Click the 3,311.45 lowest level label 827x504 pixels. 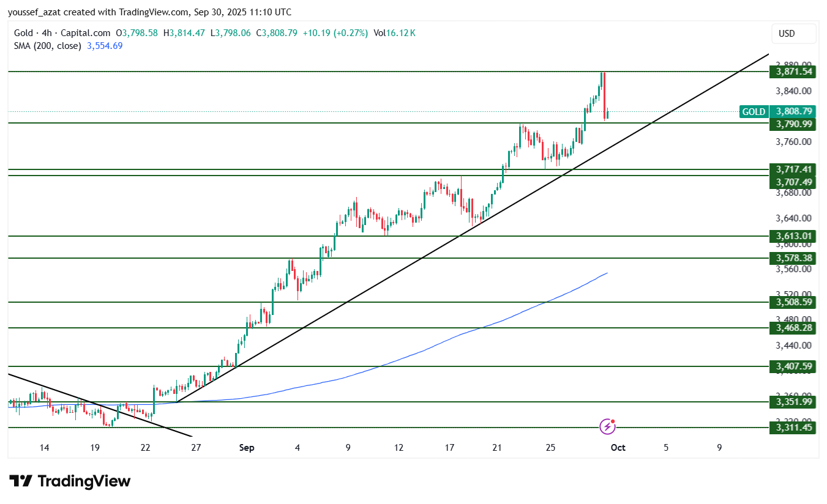pos(794,428)
